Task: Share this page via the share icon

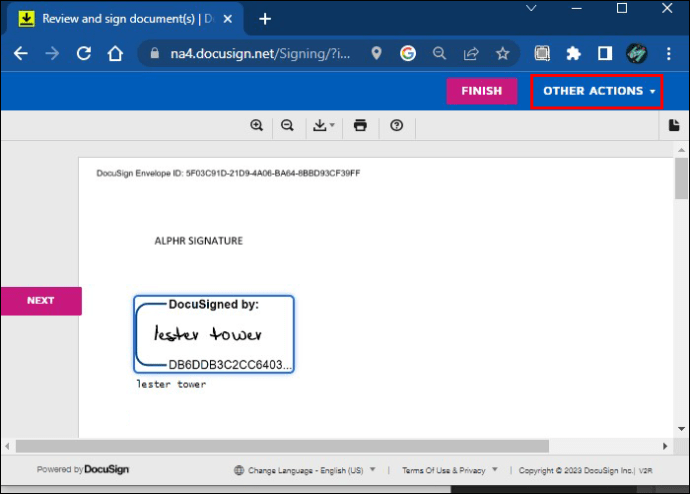Action: 471,54
